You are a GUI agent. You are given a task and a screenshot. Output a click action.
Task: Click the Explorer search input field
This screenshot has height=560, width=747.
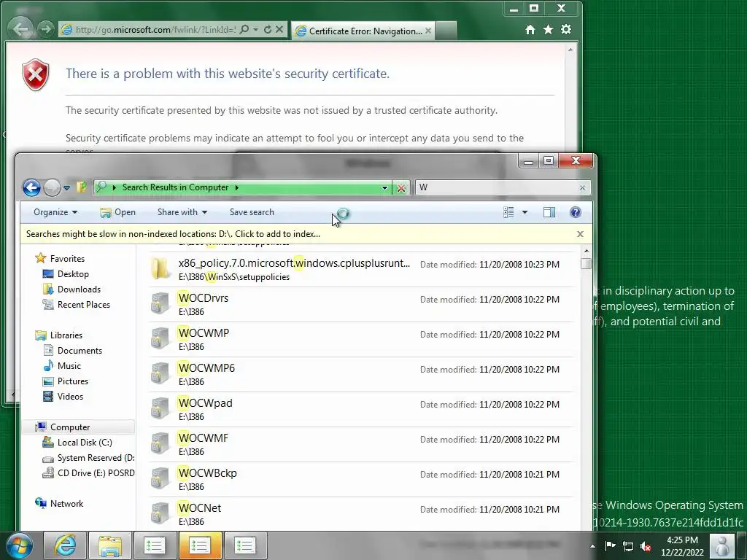tap(498, 187)
